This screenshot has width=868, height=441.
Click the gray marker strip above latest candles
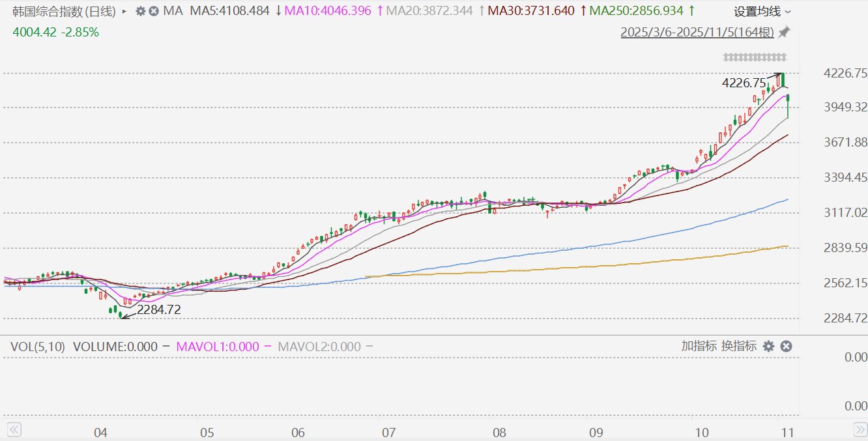tap(755, 57)
